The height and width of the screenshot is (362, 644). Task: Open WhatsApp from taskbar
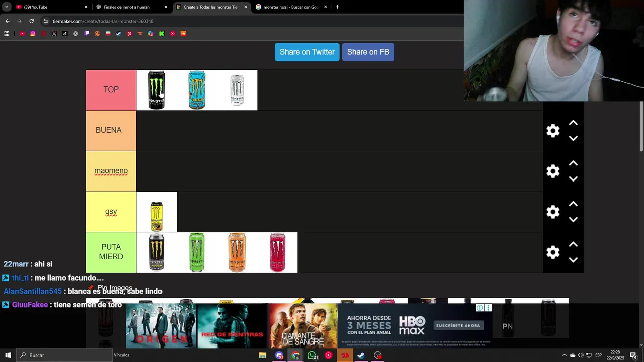click(313, 355)
